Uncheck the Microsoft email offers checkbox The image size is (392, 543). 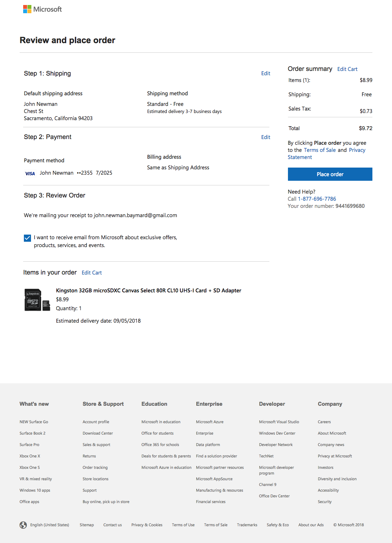27,238
